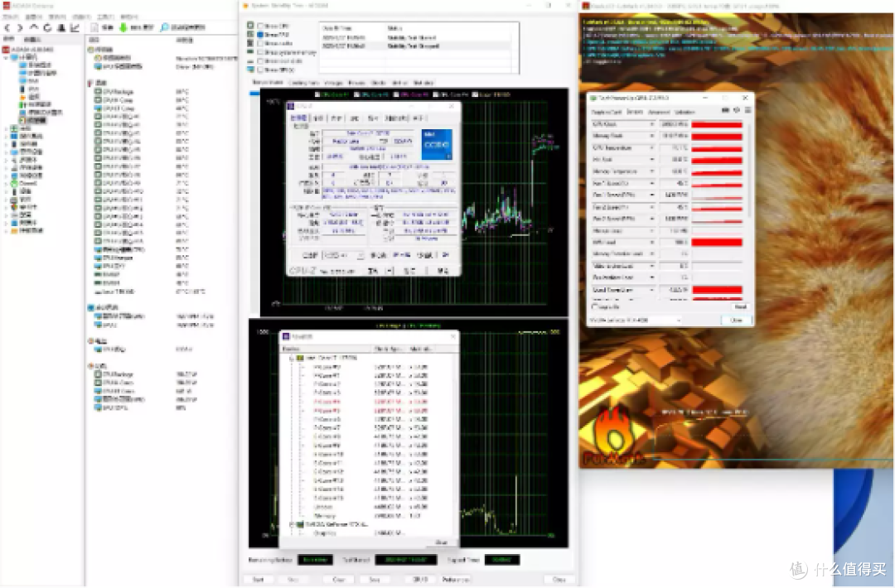
Task: Open the GPU-Z hamburger menu icon
Action: [x=747, y=111]
